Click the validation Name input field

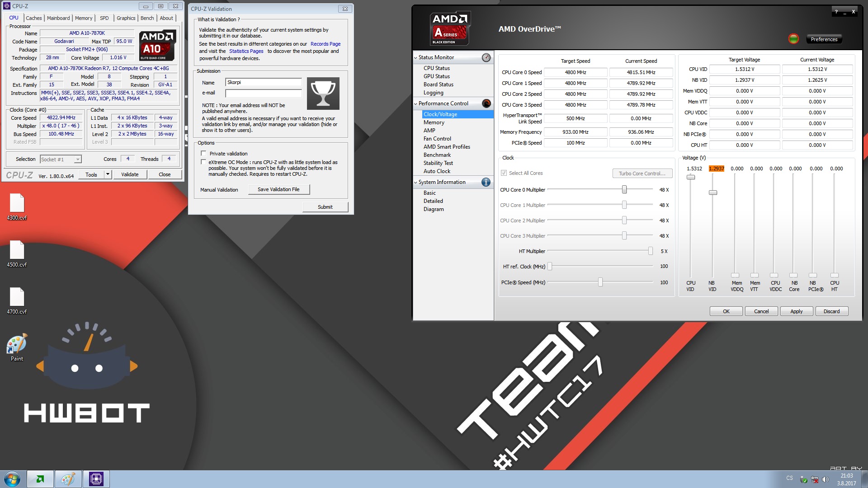(x=264, y=82)
